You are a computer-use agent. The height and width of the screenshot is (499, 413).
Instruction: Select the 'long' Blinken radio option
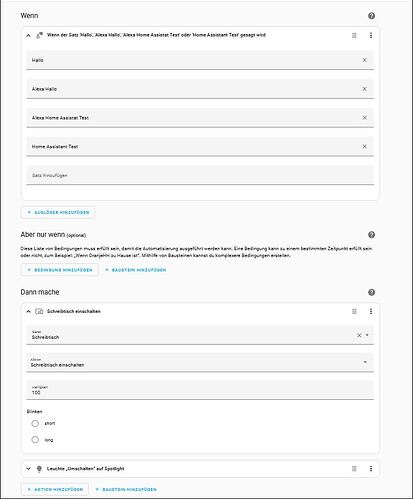click(x=35, y=440)
